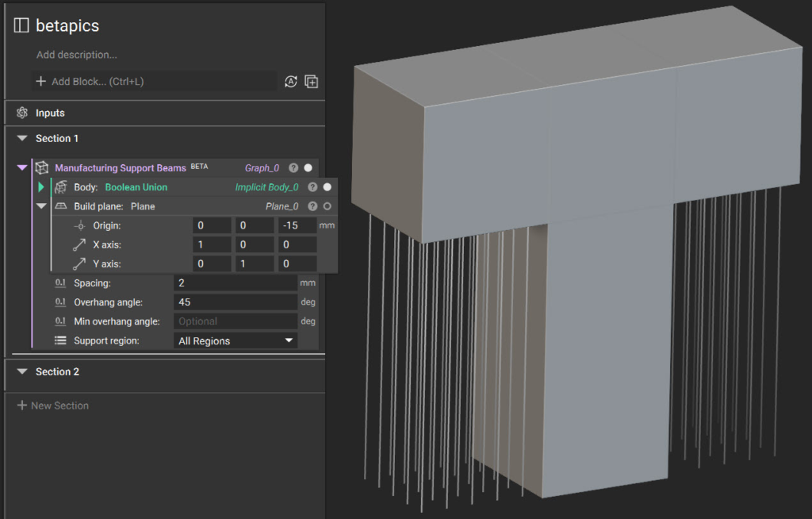The height and width of the screenshot is (519, 812).
Task: Click the Add description field
Action: (x=77, y=55)
